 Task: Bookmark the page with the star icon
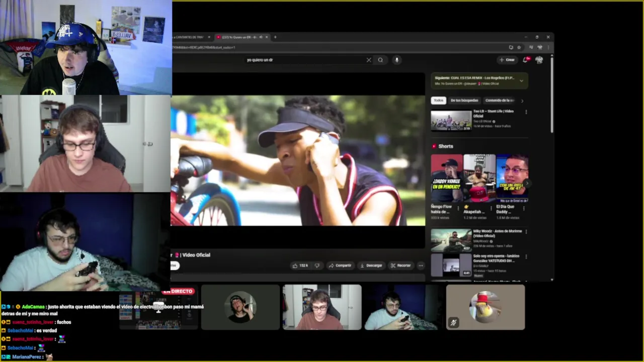(x=519, y=47)
